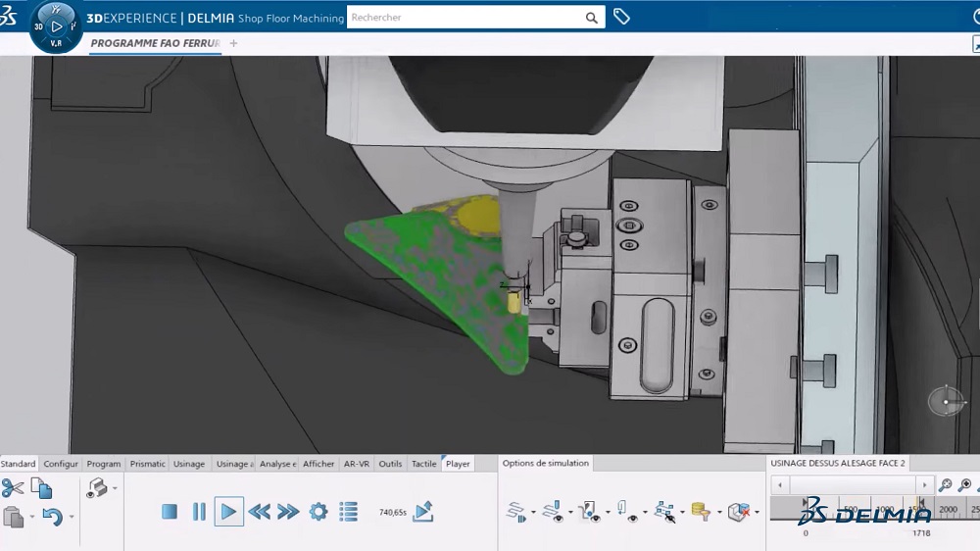The image size is (980, 551).
Task: Click the timeline horizontal scrollbar track
Action: point(853,484)
